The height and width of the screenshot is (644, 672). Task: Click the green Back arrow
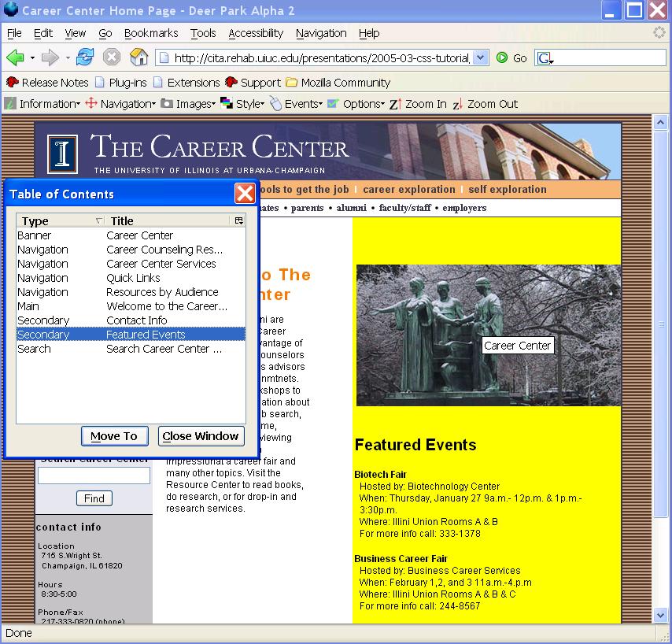point(15,57)
